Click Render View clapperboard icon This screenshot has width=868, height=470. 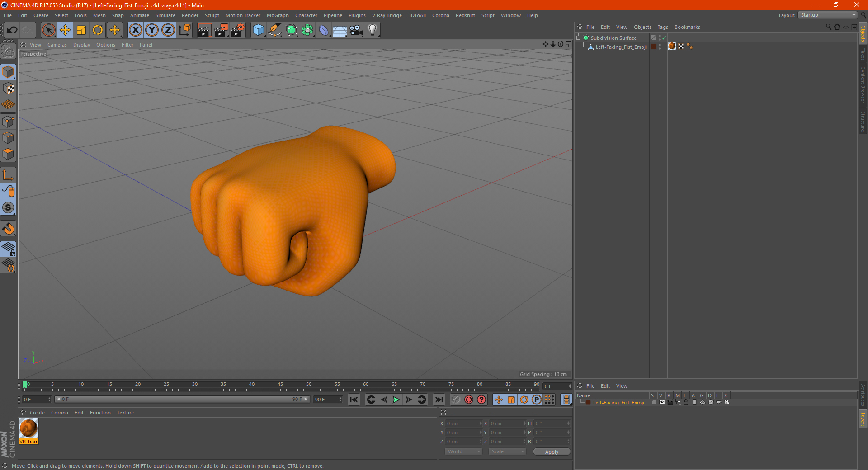tap(204, 30)
